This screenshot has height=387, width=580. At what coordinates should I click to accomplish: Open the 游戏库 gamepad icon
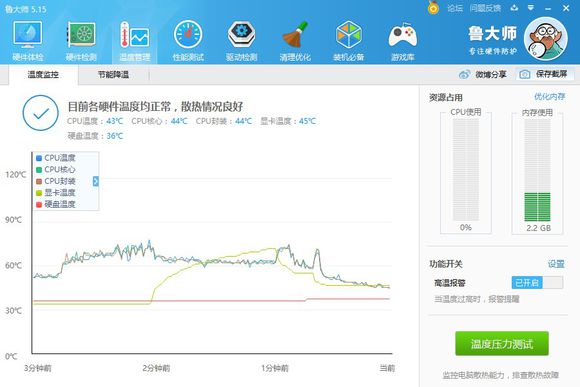coord(402,41)
